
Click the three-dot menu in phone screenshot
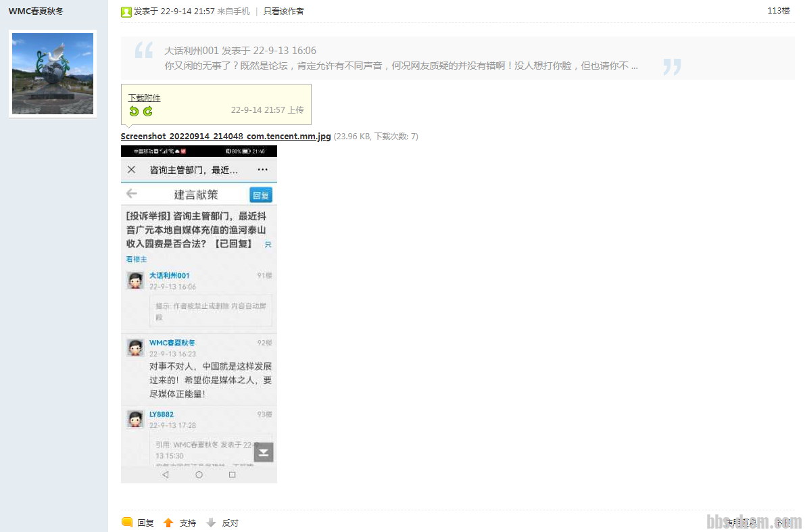[262, 170]
